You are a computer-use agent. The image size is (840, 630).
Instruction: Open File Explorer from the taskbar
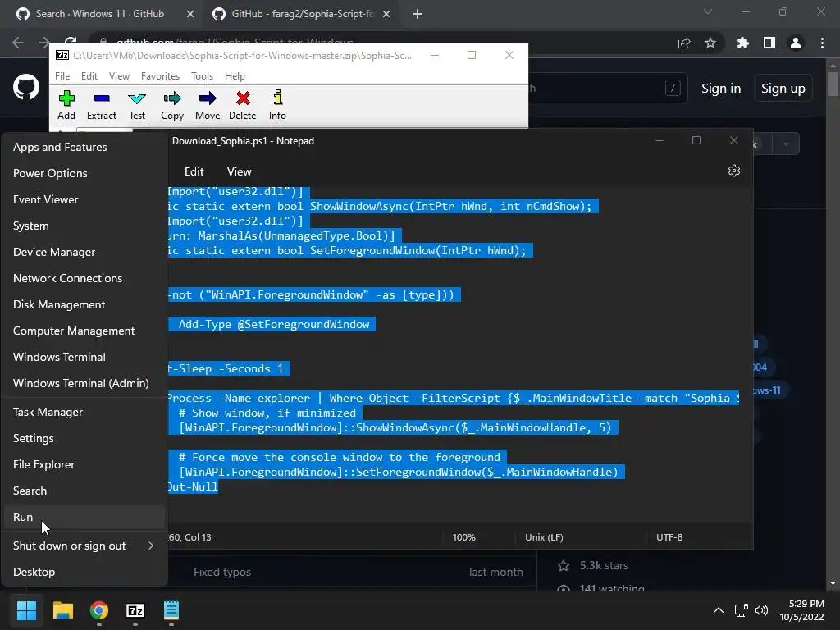coord(62,610)
